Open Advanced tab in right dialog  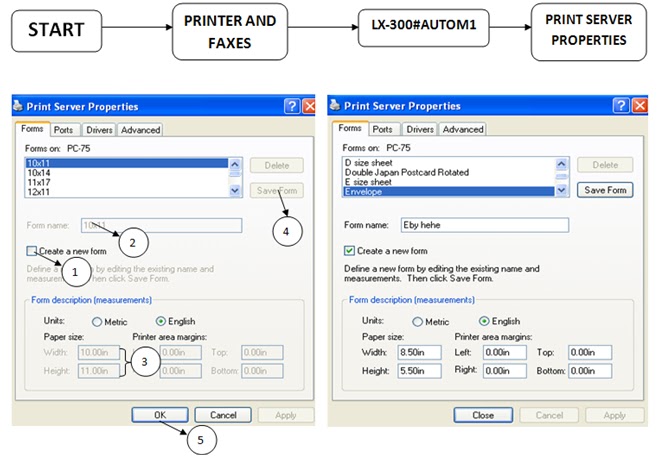463,129
